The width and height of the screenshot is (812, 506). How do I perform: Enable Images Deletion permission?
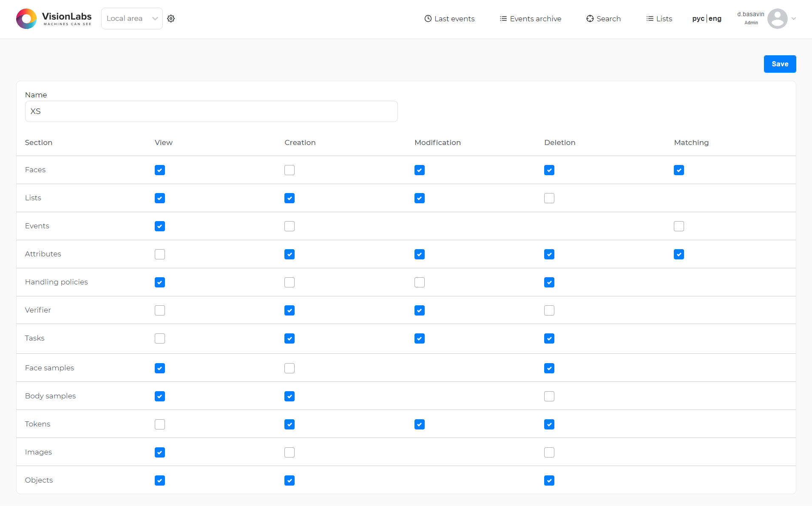(x=549, y=452)
